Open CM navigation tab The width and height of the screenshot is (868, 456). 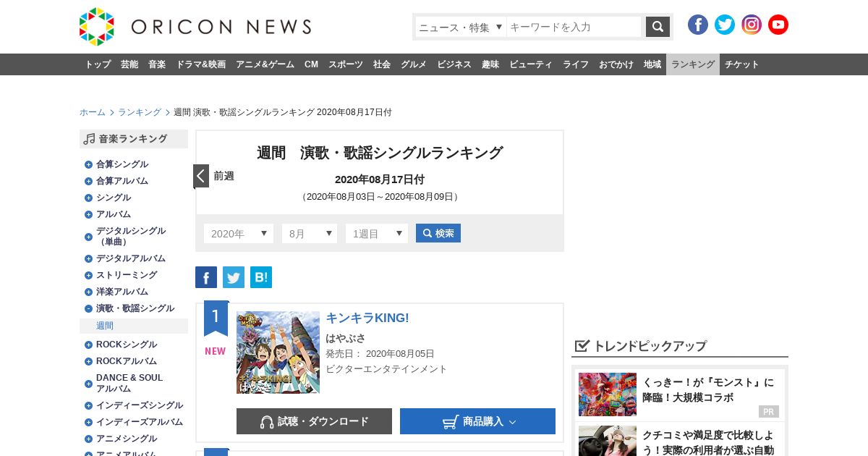311,64
